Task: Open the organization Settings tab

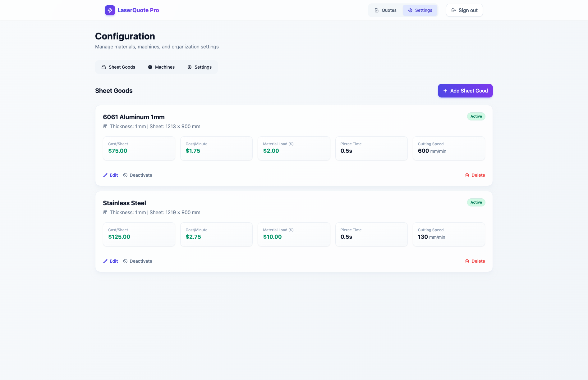Action: coord(199,67)
